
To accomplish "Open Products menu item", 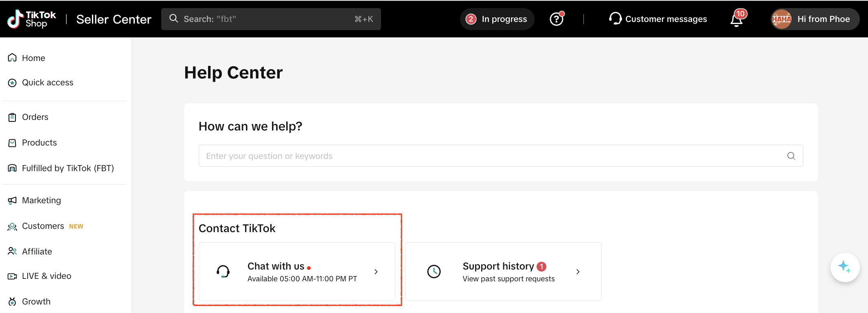I will click(39, 143).
